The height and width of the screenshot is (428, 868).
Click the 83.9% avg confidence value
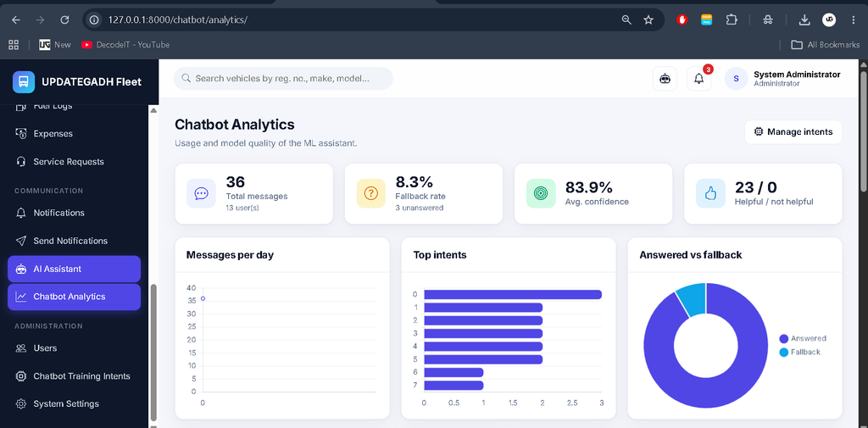coord(588,187)
